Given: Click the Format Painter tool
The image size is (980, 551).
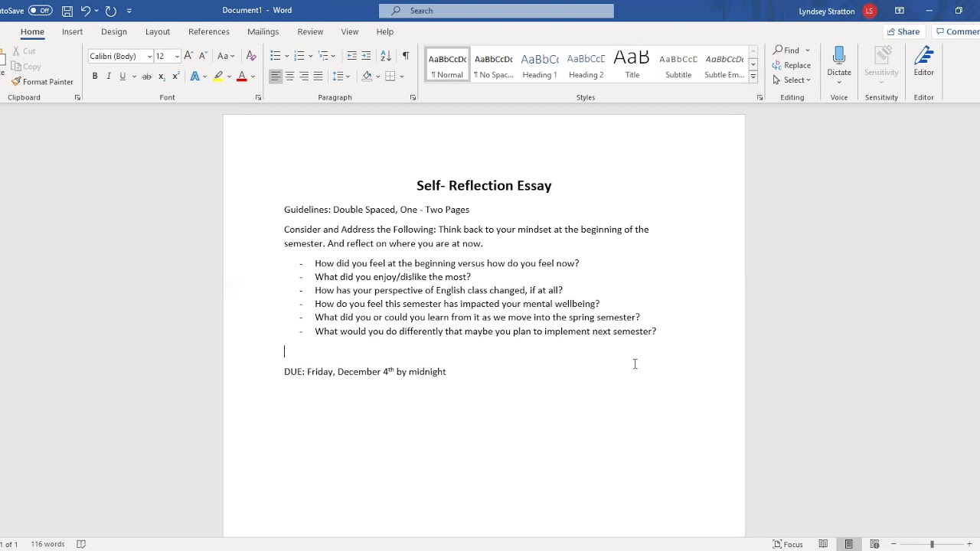Looking at the screenshot, I should [43, 82].
